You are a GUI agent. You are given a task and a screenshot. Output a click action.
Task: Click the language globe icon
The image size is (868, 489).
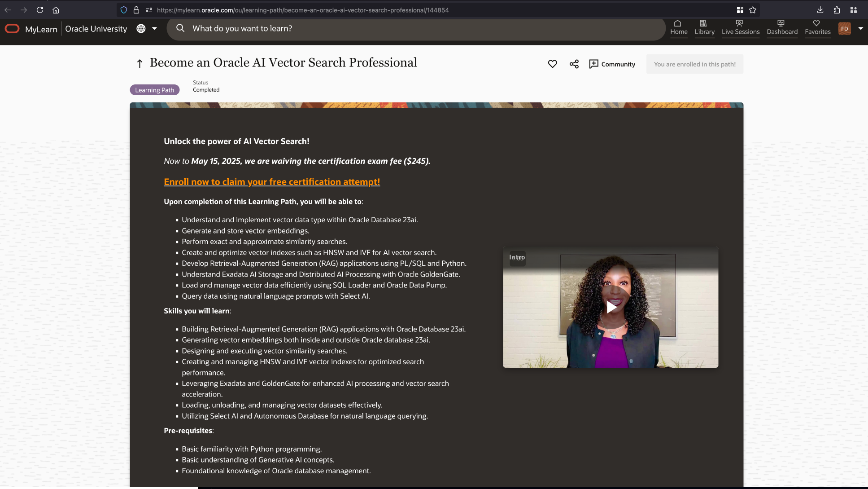point(141,29)
